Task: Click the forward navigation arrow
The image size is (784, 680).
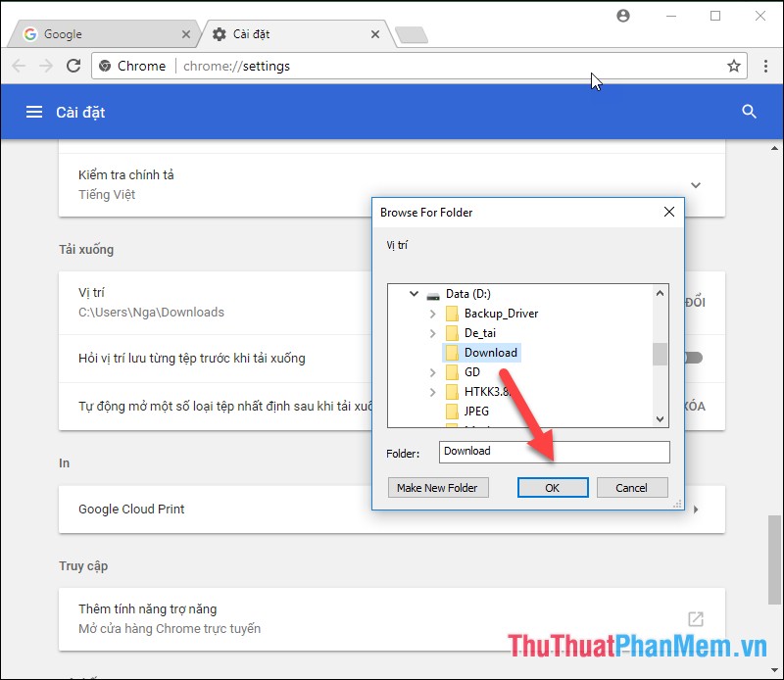Action: tap(46, 66)
